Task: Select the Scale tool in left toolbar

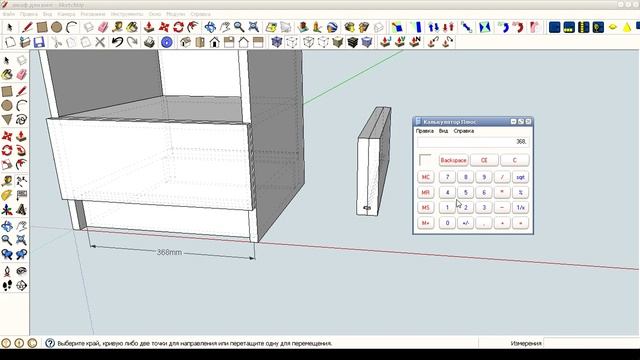Action: 7,164
